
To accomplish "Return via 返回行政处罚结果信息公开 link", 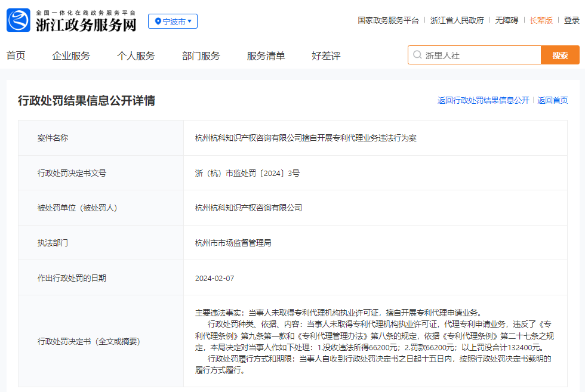I will tap(483, 100).
